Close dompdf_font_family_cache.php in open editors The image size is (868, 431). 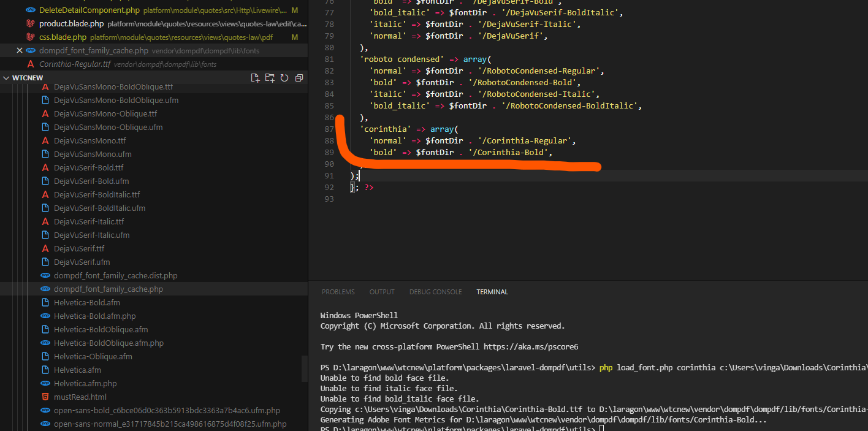coord(19,51)
